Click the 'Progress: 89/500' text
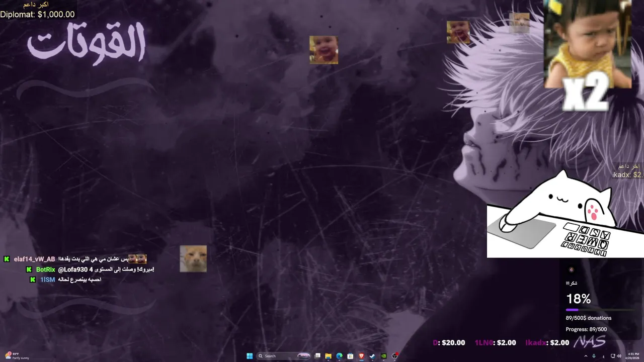 586,329
